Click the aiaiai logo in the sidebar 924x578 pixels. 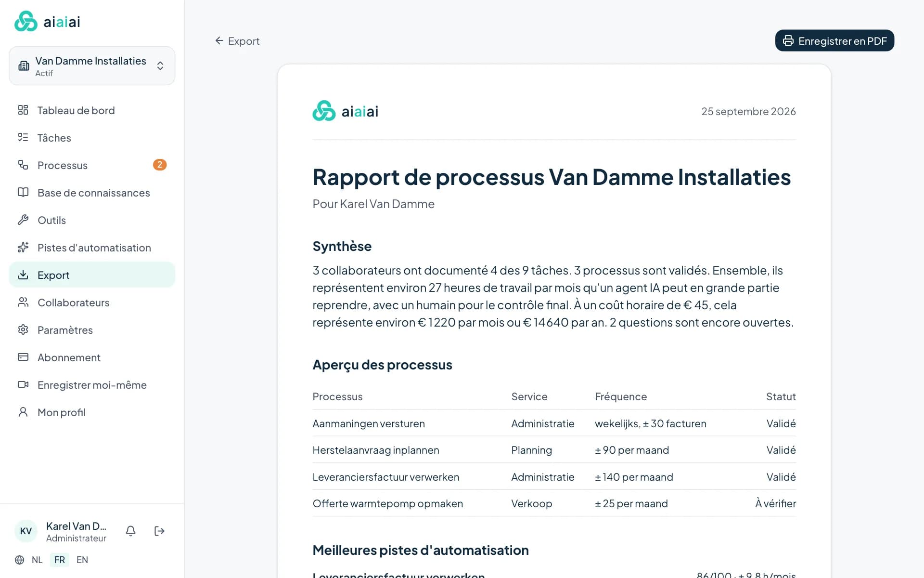tap(47, 21)
